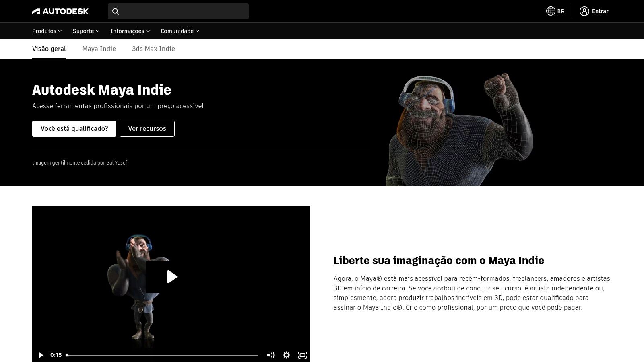644x362 pixels.
Task: Click the Visão geral tab
Action: [x=49, y=49]
